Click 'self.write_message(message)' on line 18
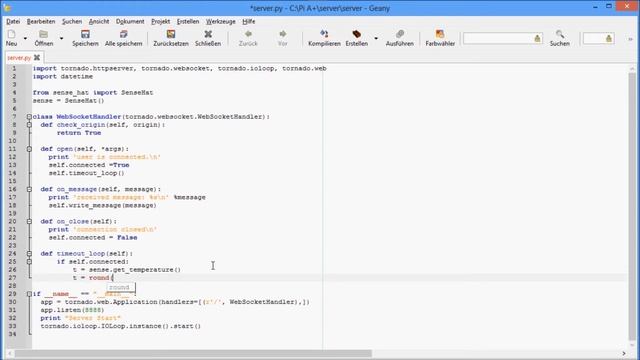Screen dimensions: 640x360 click(102, 205)
